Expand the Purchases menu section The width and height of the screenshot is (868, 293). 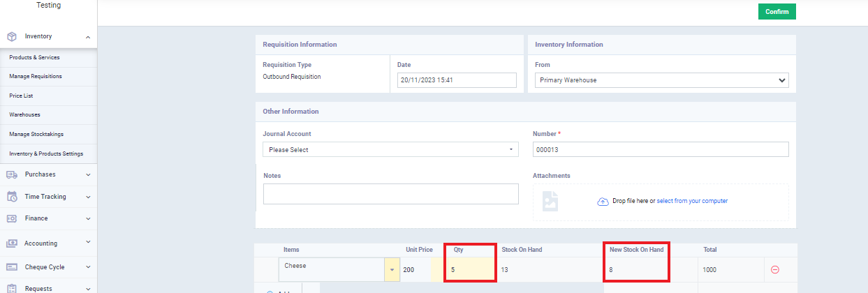[x=88, y=174]
